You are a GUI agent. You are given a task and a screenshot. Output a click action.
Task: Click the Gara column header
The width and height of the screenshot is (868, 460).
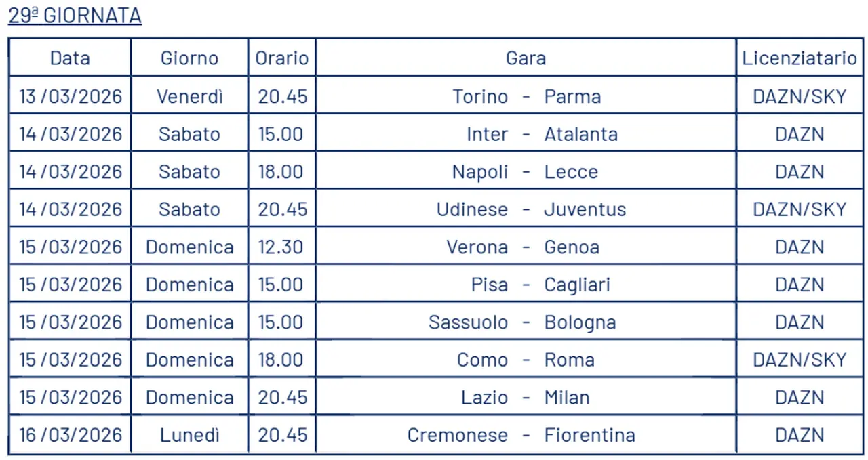526,58
